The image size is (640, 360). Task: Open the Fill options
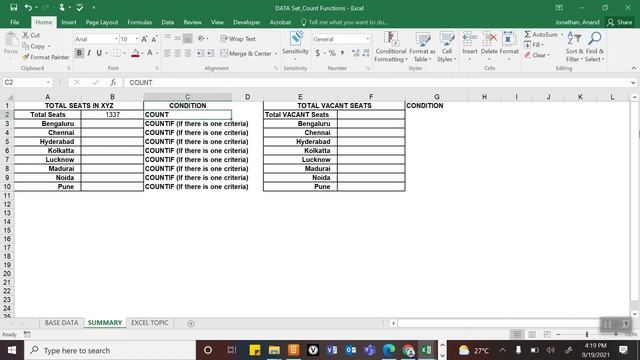(534, 44)
